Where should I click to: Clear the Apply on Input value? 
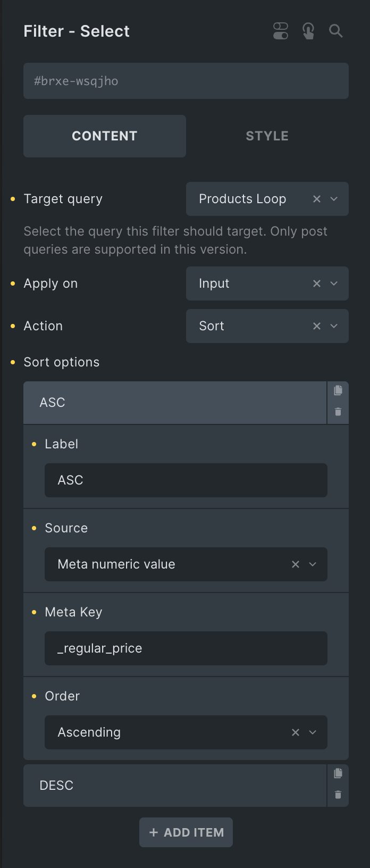[x=317, y=283]
